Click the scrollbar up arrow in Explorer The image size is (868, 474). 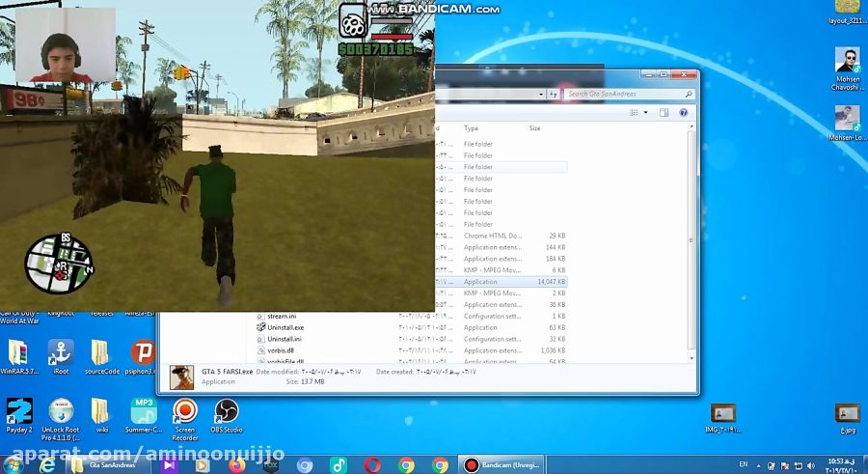click(692, 127)
